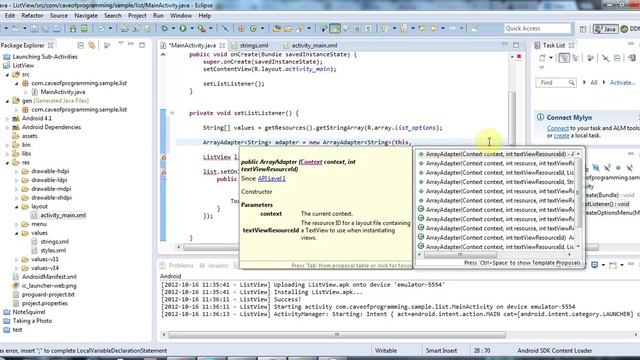Click the Find field in Task List
The width and height of the screenshot is (640, 360).
[x=555, y=82]
